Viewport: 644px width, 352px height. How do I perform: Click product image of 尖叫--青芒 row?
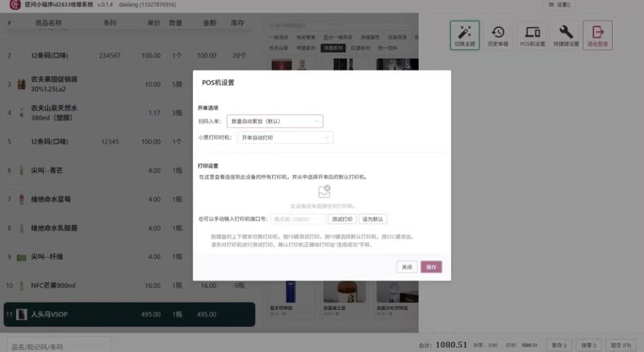coord(21,170)
